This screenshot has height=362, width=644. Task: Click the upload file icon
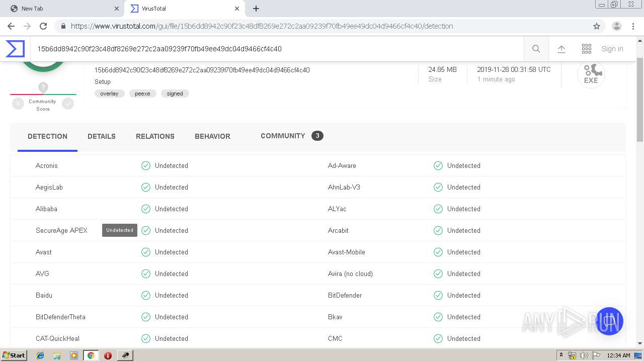point(561,49)
